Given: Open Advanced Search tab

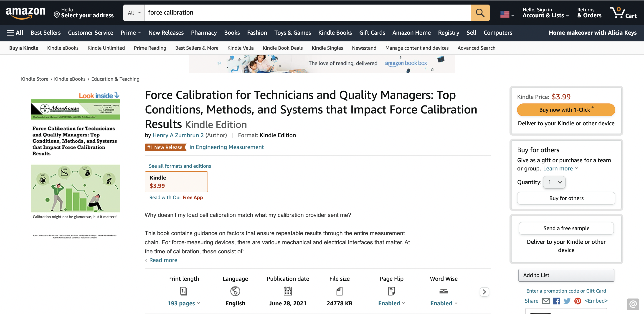Looking at the screenshot, I should click(x=476, y=48).
